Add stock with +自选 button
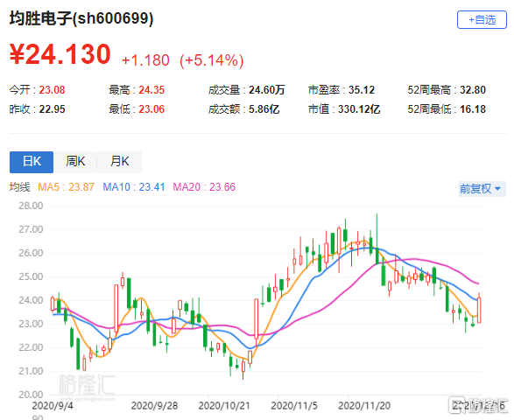The width and height of the screenshot is (514, 420). (x=482, y=19)
